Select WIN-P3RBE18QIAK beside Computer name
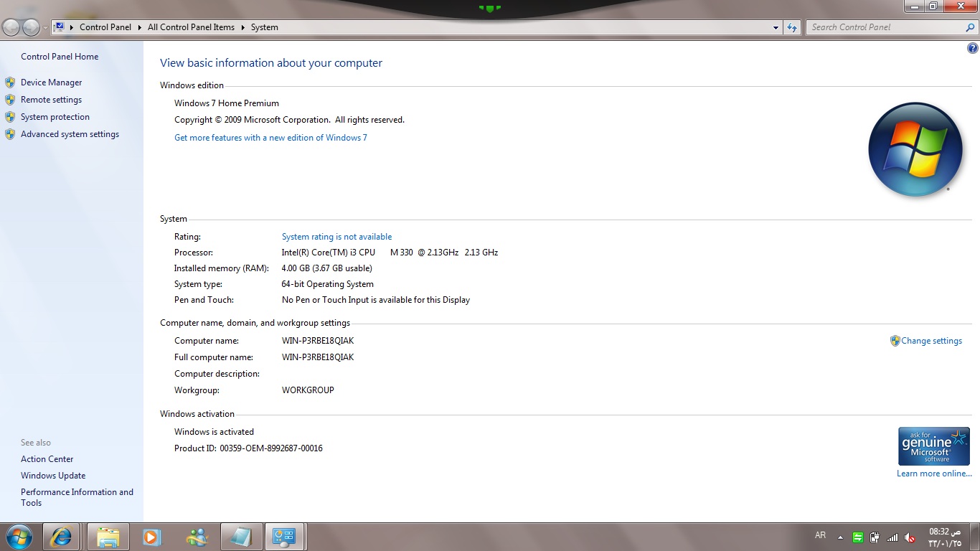Viewport: 980px width, 551px height. pyautogui.click(x=318, y=341)
